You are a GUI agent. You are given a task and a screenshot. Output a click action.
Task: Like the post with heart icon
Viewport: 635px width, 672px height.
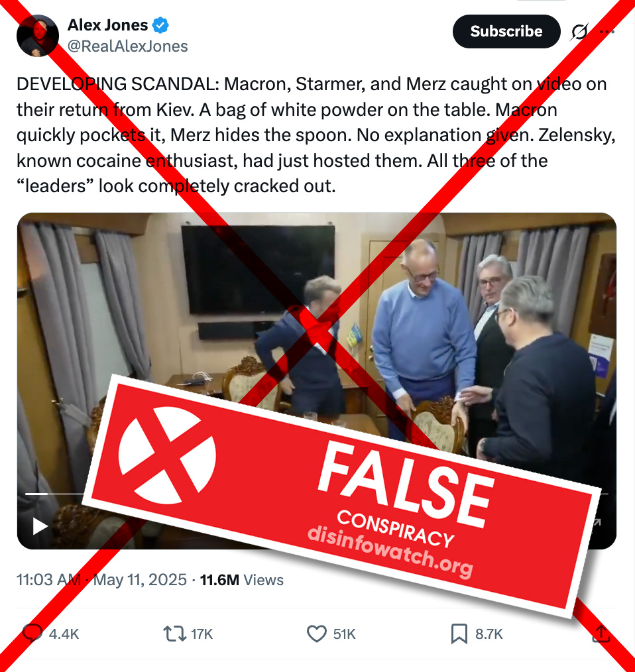(x=317, y=634)
